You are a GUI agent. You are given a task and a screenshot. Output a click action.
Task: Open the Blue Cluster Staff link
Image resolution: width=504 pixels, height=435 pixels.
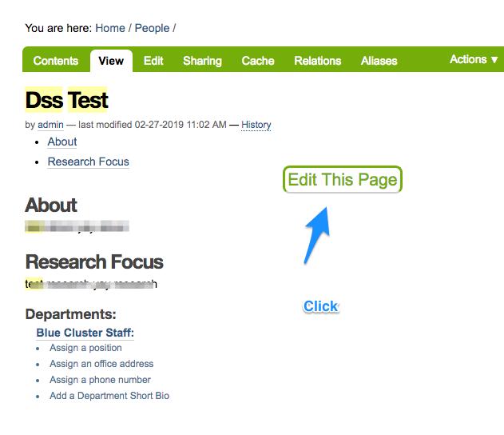(x=85, y=333)
